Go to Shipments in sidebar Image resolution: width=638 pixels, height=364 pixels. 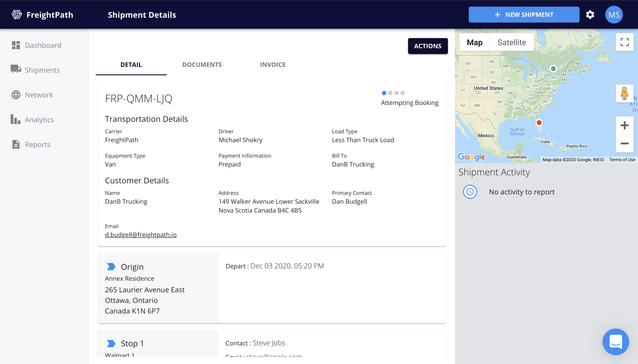(x=42, y=70)
